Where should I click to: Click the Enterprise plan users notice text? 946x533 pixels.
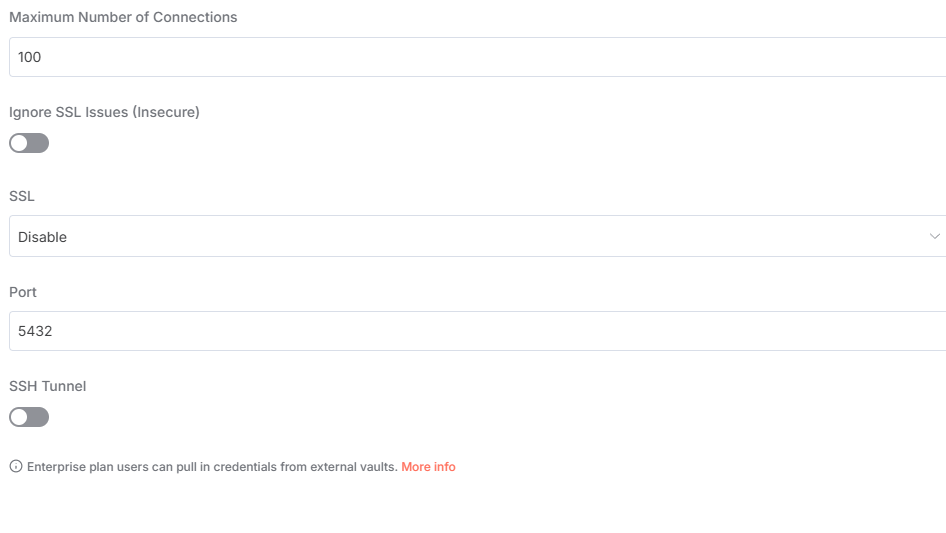150,467
